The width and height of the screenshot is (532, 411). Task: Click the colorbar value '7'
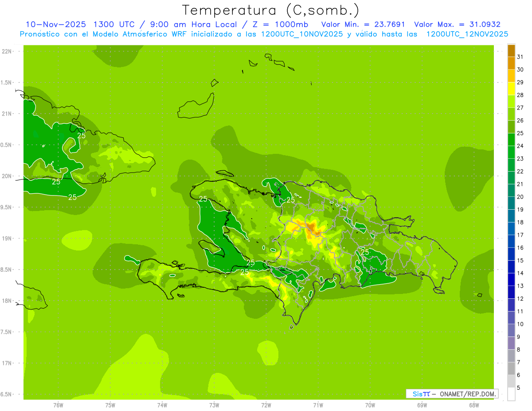coord(518,362)
